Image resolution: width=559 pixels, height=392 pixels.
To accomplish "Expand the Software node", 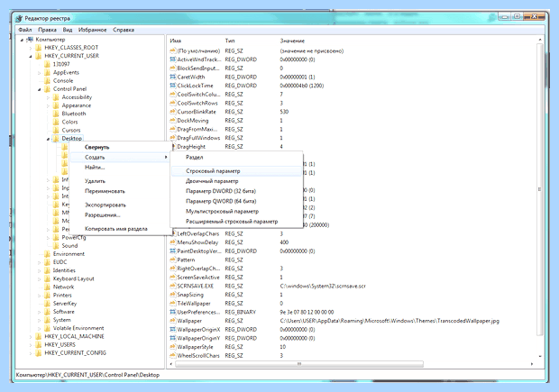I will pos(39,312).
